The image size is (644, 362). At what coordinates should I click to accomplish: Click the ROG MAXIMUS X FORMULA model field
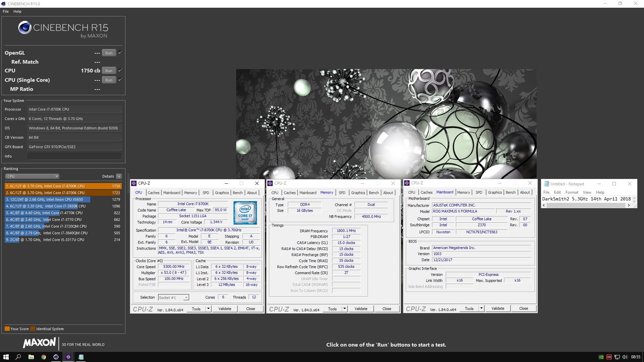tap(463, 211)
